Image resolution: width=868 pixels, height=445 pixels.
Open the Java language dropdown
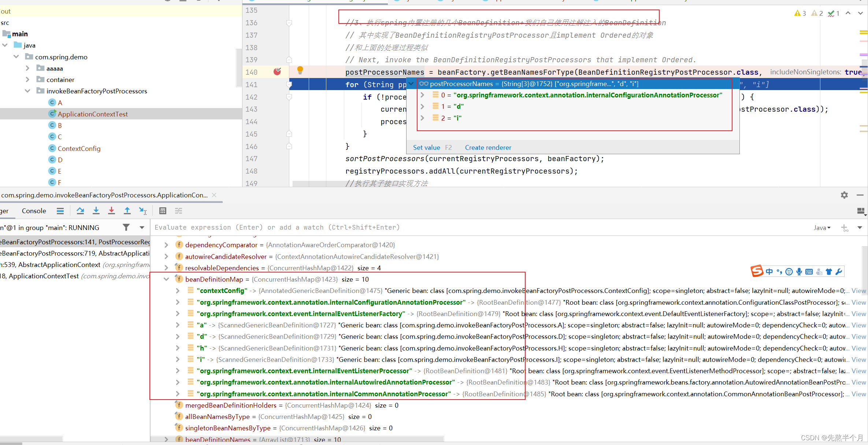point(822,228)
